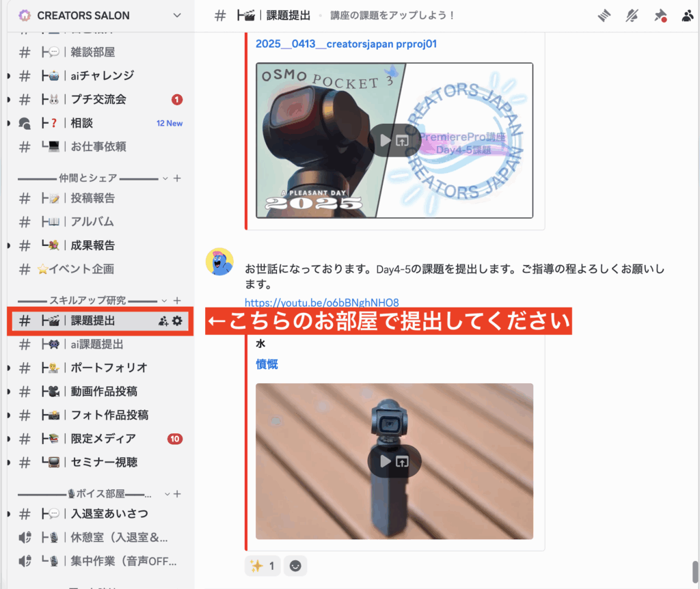Select the お仕事依頼 channel

[100, 147]
